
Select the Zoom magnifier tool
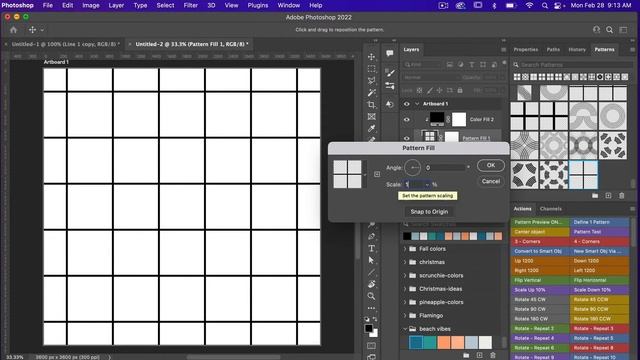coord(371,296)
